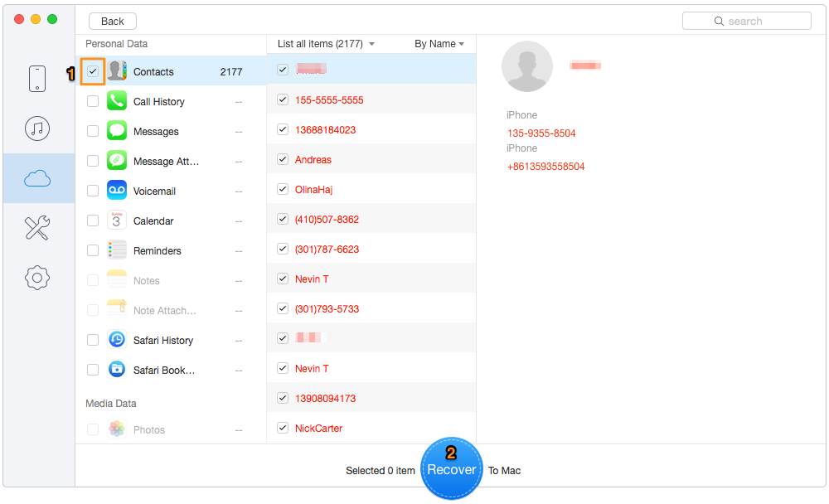The image size is (829, 504).
Task: Check the Messages checkbox
Action: click(x=93, y=131)
